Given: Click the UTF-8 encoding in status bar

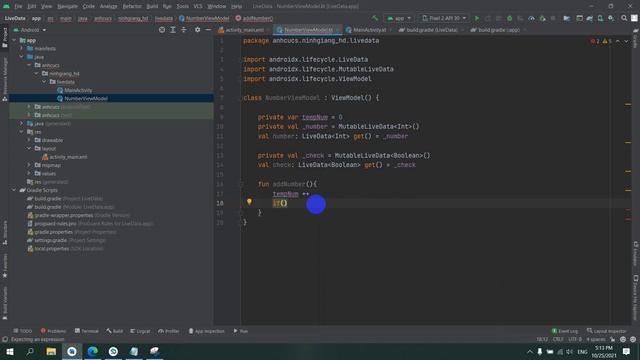Looking at the screenshot, I should 575,340.
